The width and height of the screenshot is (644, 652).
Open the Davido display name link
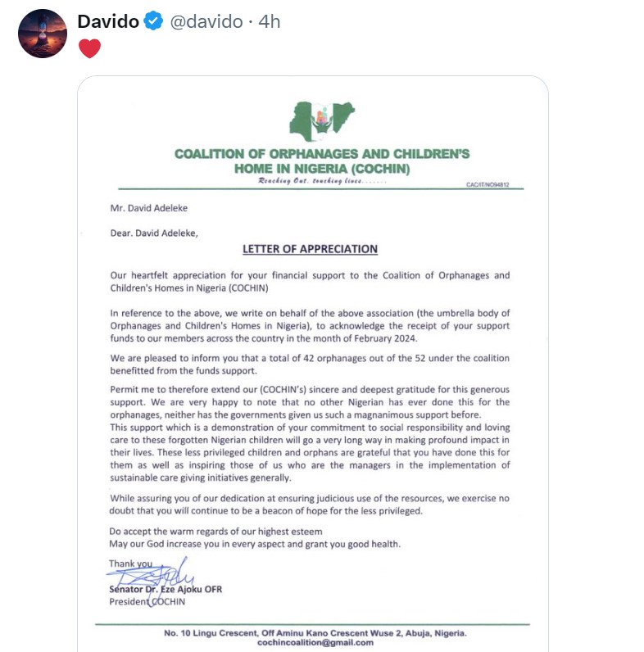pos(108,22)
